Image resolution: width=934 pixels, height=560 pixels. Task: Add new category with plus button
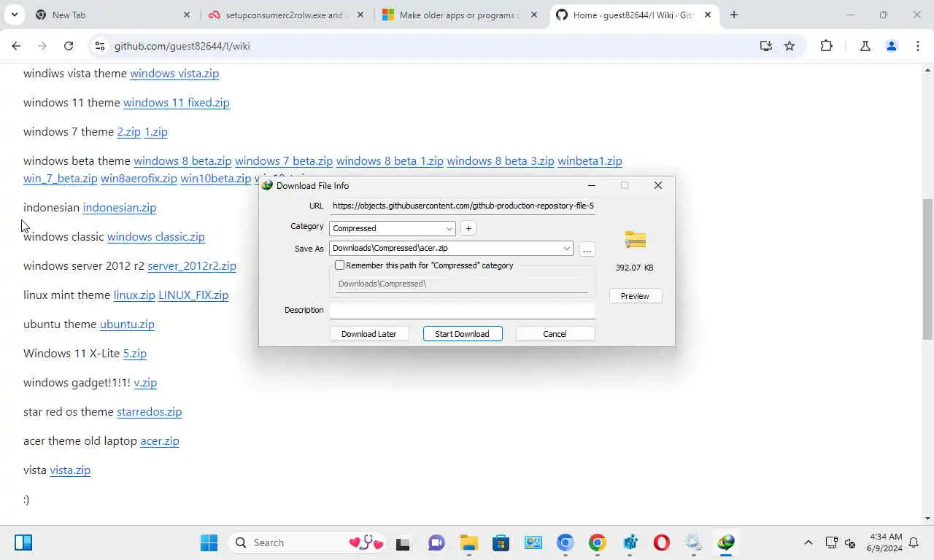coord(468,228)
